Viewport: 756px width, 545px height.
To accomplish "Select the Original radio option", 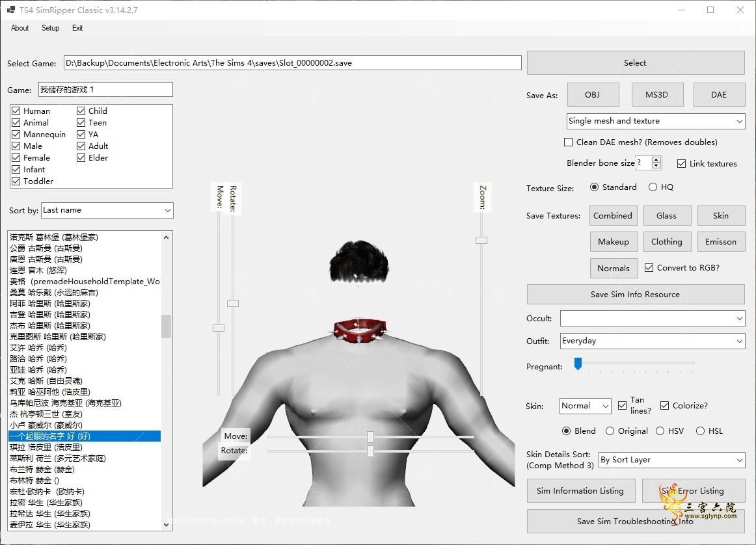I will (x=610, y=431).
